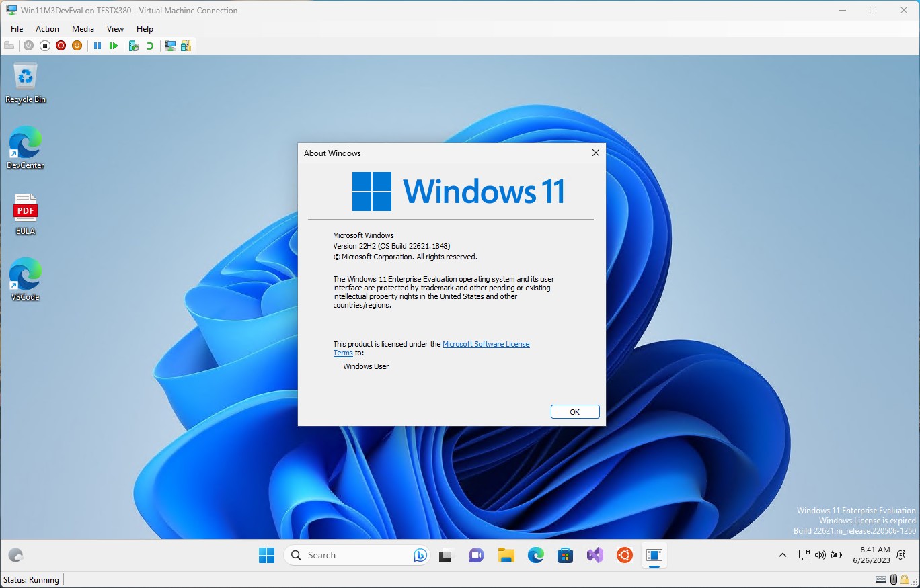Expand hidden icons in the system tray
The height and width of the screenshot is (588, 920).
pyautogui.click(x=782, y=555)
